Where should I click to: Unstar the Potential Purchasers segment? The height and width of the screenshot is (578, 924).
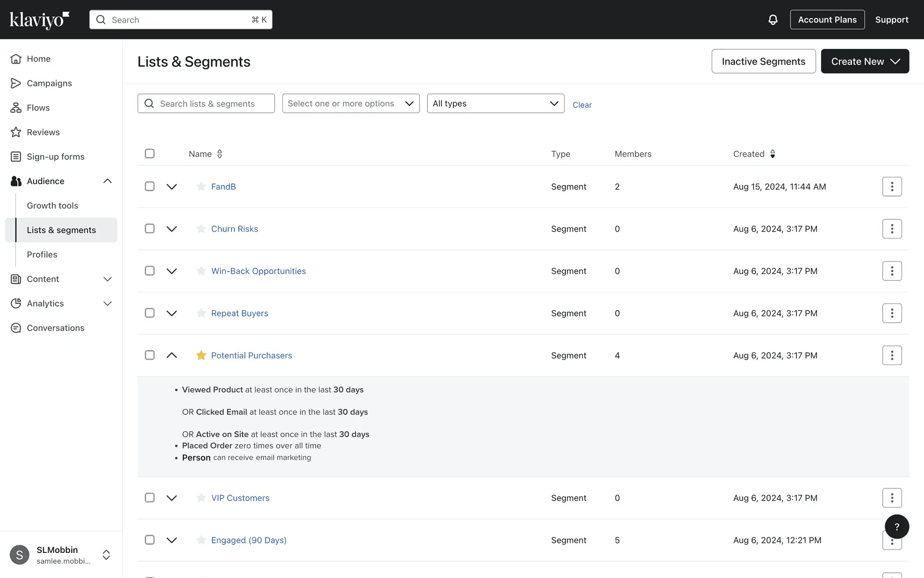tap(201, 355)
